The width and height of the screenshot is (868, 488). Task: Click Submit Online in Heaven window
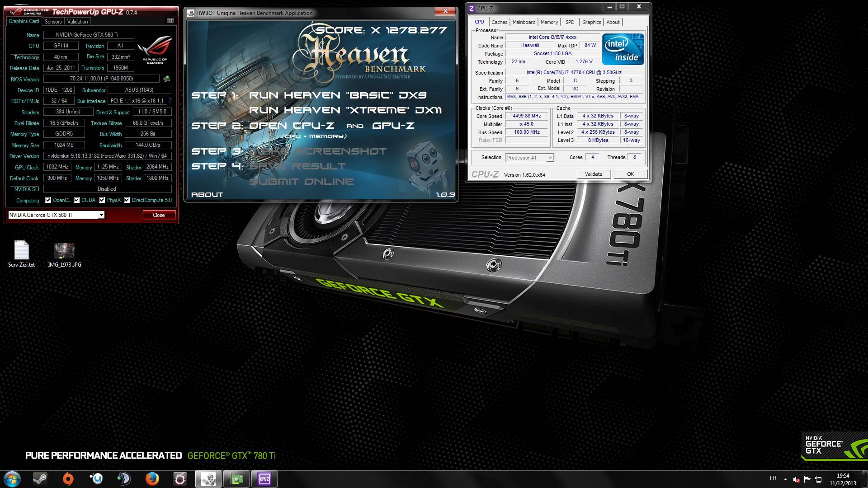[x=302, y=182]
